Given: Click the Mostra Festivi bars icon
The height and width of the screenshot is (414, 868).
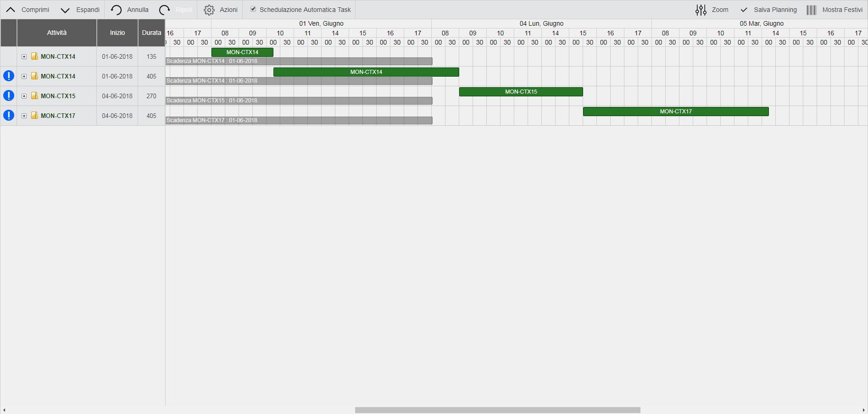Looking at the screenshot, I should point(811,10).
